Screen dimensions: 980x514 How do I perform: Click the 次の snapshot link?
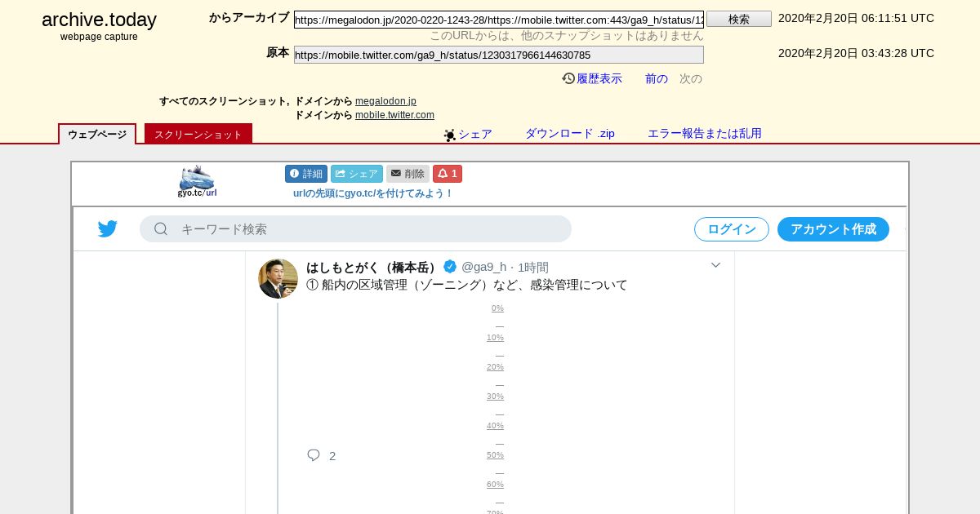pyautogui.click(x=691, y=78)
